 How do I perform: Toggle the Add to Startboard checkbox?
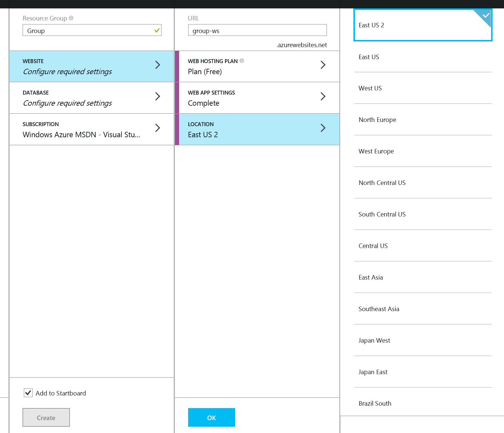[28, 393]
